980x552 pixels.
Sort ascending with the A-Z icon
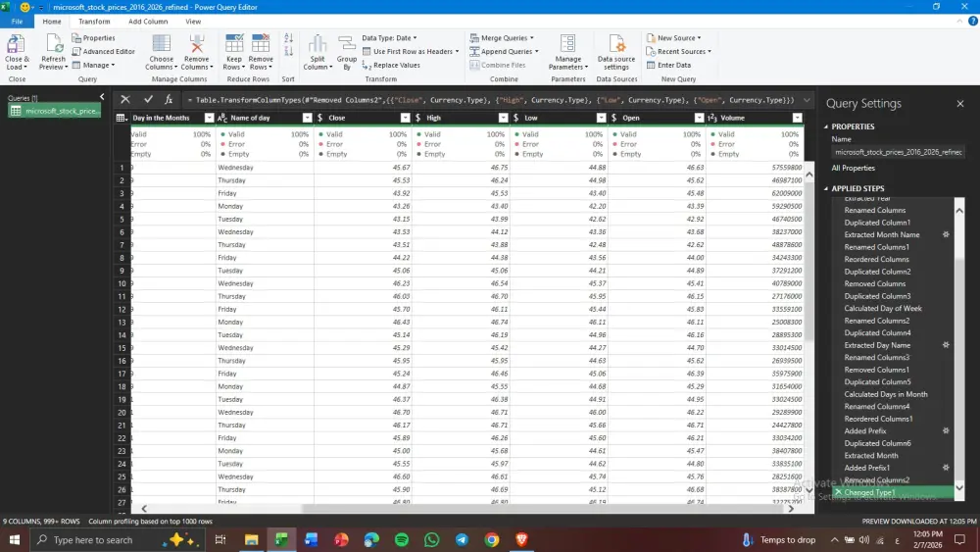pos(288,39)
